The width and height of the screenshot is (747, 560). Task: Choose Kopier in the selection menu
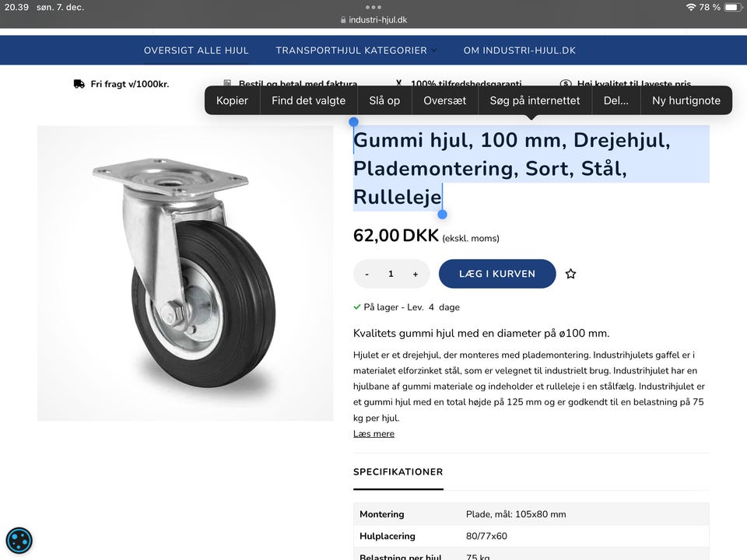point(232,100)
